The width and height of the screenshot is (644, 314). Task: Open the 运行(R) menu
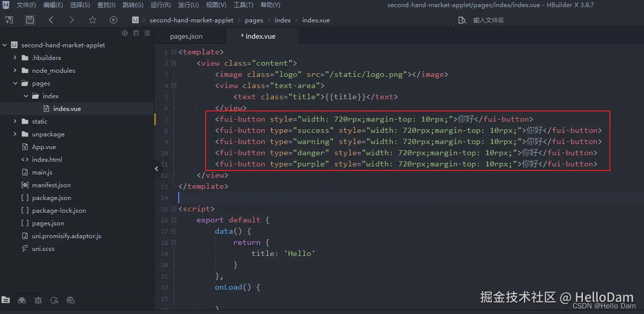tap(161, 5)
